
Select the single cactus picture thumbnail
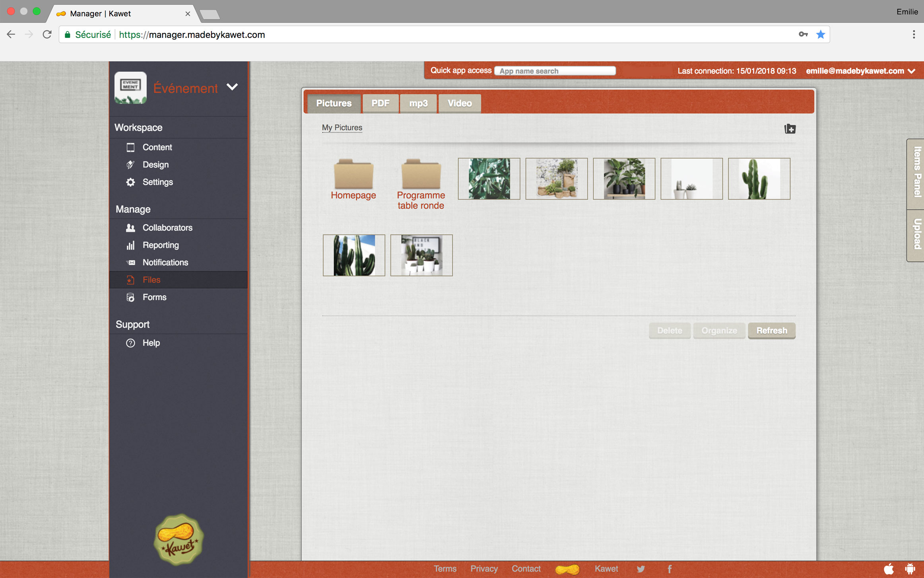(759, 179)
